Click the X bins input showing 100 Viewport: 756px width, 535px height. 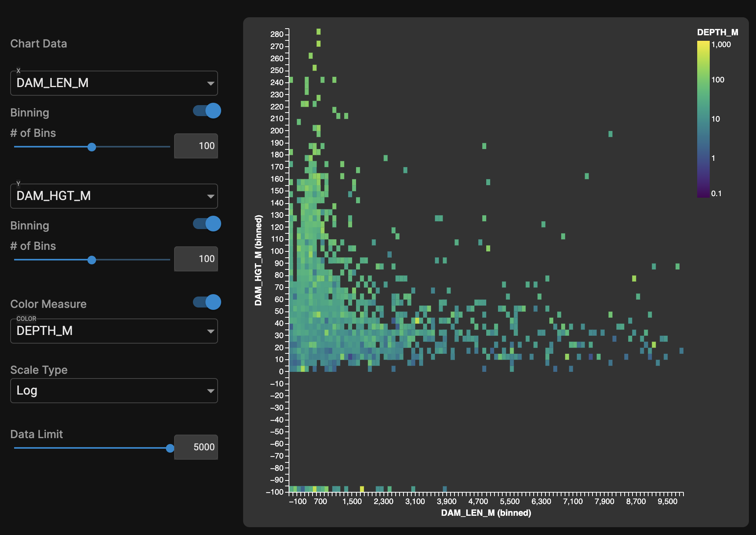pos(196,146)
